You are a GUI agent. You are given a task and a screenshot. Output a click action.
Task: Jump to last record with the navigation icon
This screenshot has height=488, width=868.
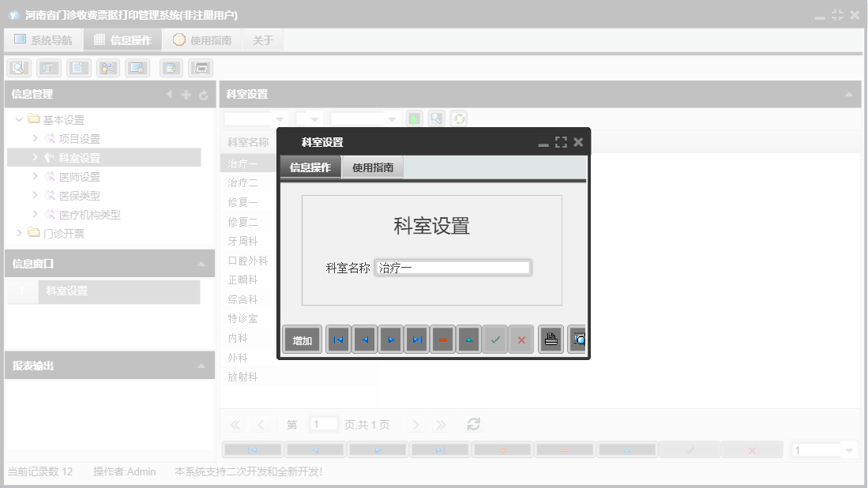coord(417,340)
